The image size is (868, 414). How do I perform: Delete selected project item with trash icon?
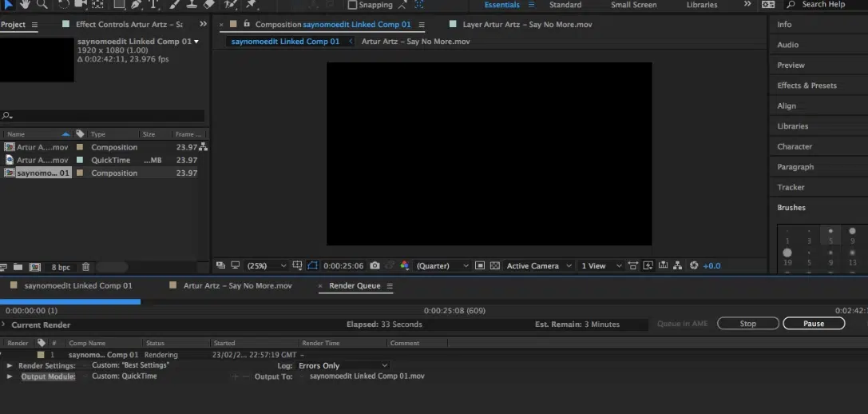[86, 267]
